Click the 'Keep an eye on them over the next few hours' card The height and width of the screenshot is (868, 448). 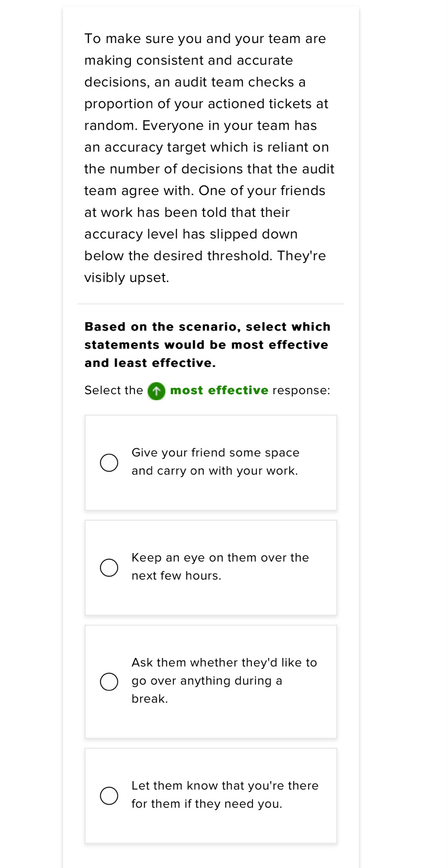point(211,566)
